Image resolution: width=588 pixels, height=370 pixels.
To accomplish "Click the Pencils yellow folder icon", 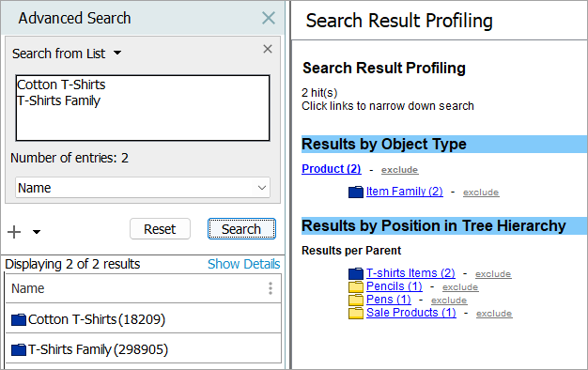I will pos(355,286).
